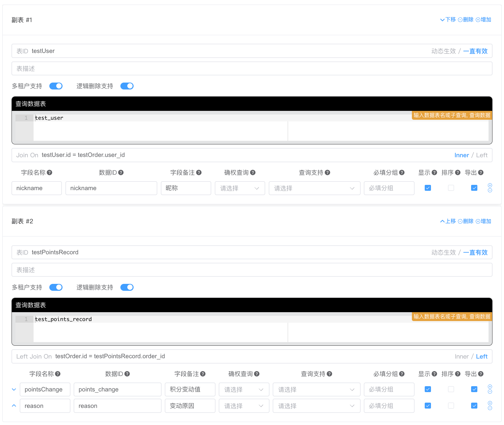
Task: Select 动态生效 option for testPointsRecord table
Action: coord(443,252)
